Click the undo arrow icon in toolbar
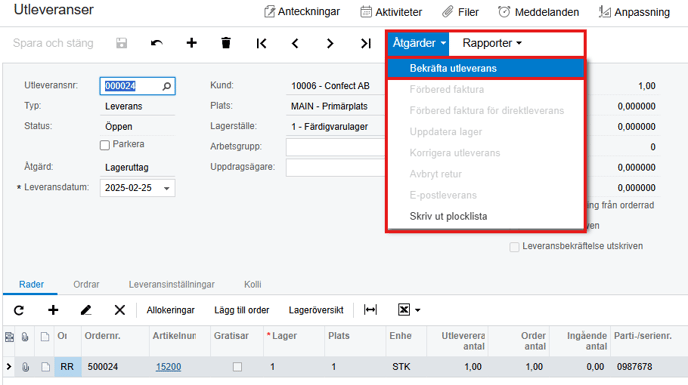 coord(157,43)
